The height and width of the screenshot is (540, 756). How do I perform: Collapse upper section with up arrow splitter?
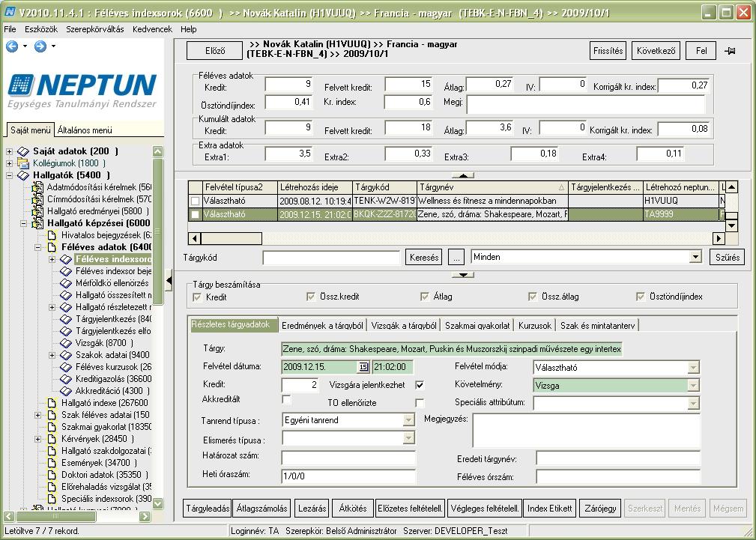(x=463, y=175)
